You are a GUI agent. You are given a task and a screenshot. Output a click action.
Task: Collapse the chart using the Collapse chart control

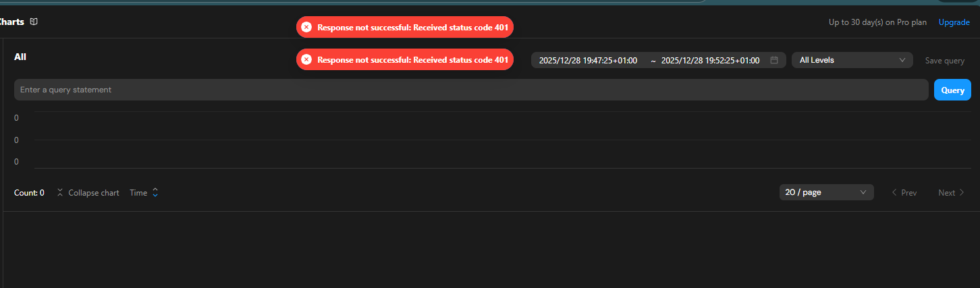(x=88, y=193)
